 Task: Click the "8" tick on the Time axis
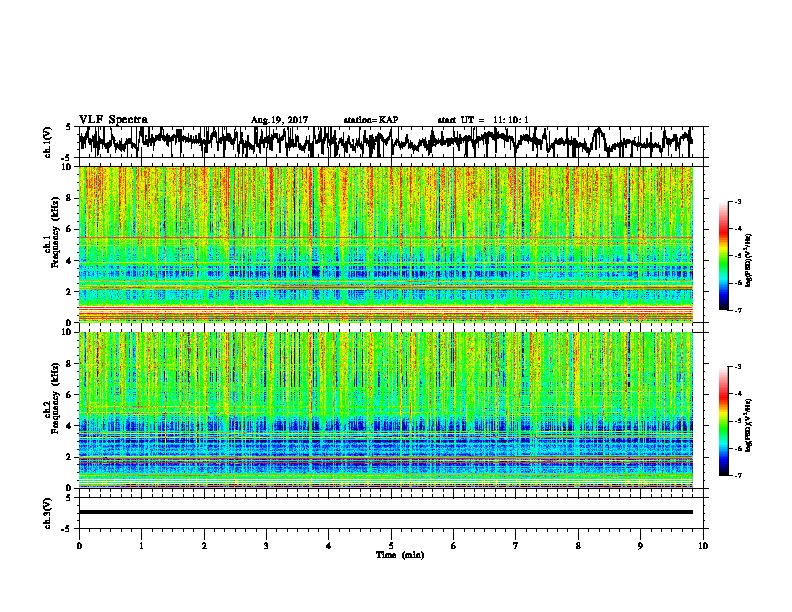[578, 546]
